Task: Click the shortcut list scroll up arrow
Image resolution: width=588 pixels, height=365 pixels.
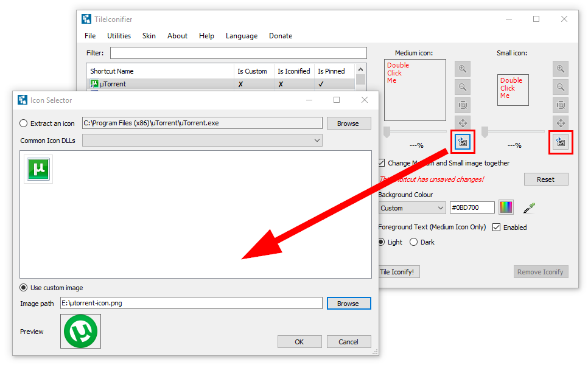Action: coord(361,70)
